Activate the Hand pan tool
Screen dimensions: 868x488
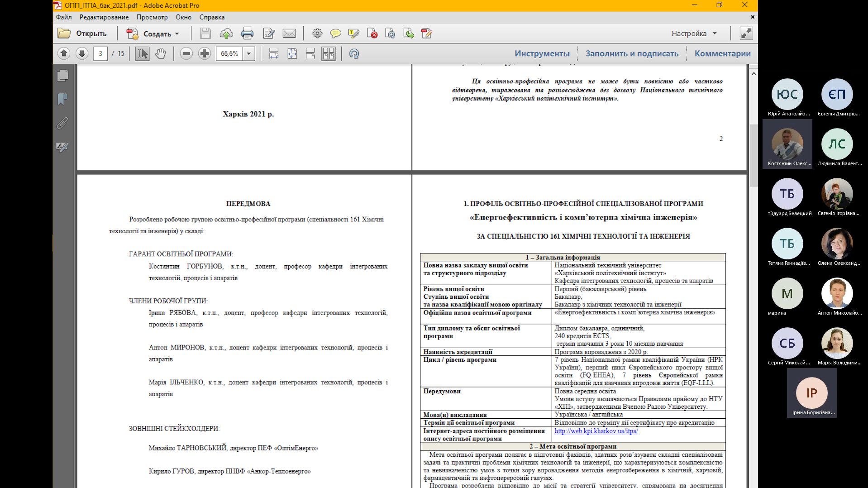[x=161, y=53]
